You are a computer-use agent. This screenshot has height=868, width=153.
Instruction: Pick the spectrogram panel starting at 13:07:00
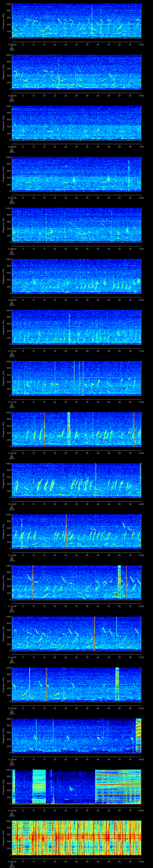(76, 174)
